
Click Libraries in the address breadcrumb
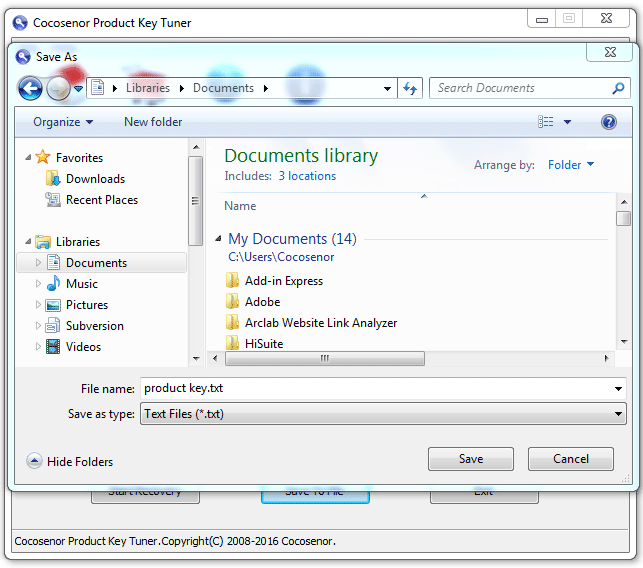point(148,88)
